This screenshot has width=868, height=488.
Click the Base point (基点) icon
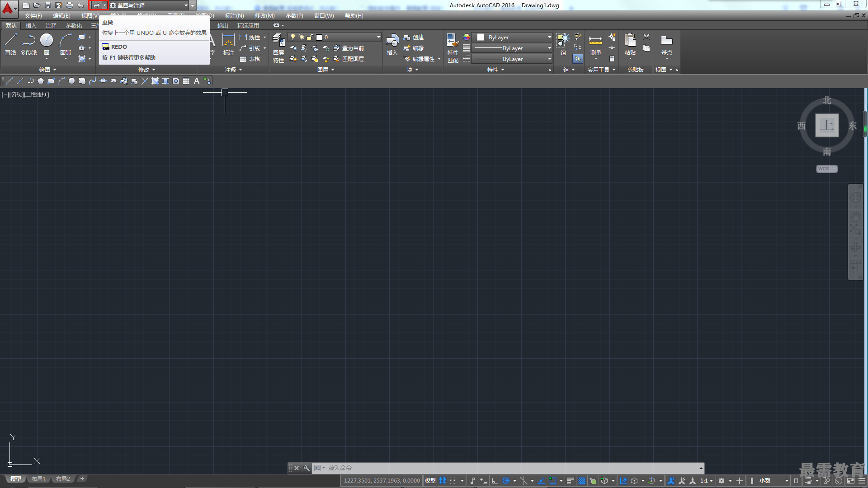pyautogui.click(x=666, y=44)
